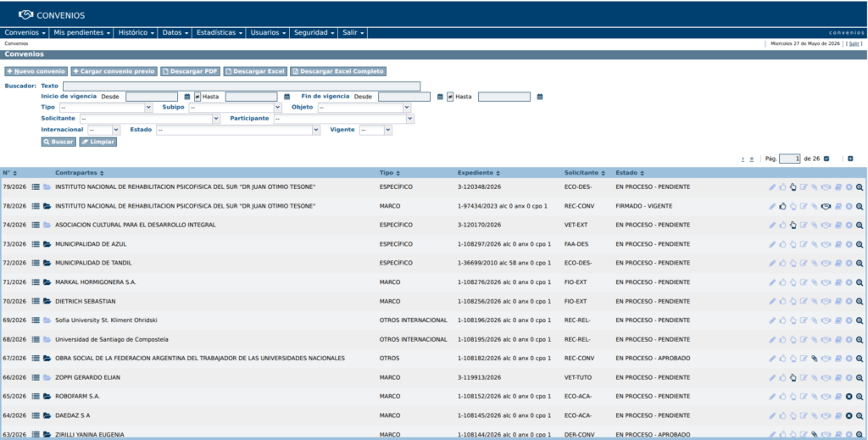Click the Descargar Excel button

(x=255, y=71)
